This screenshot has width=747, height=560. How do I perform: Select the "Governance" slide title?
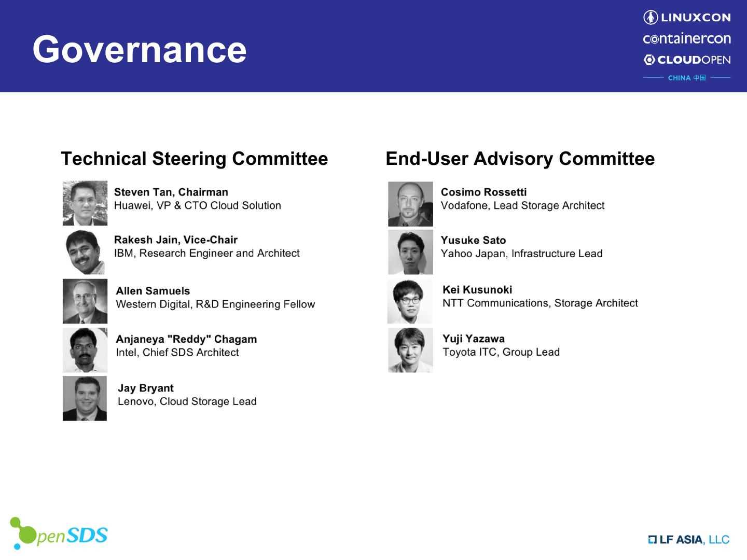click(x=140, y=49)
